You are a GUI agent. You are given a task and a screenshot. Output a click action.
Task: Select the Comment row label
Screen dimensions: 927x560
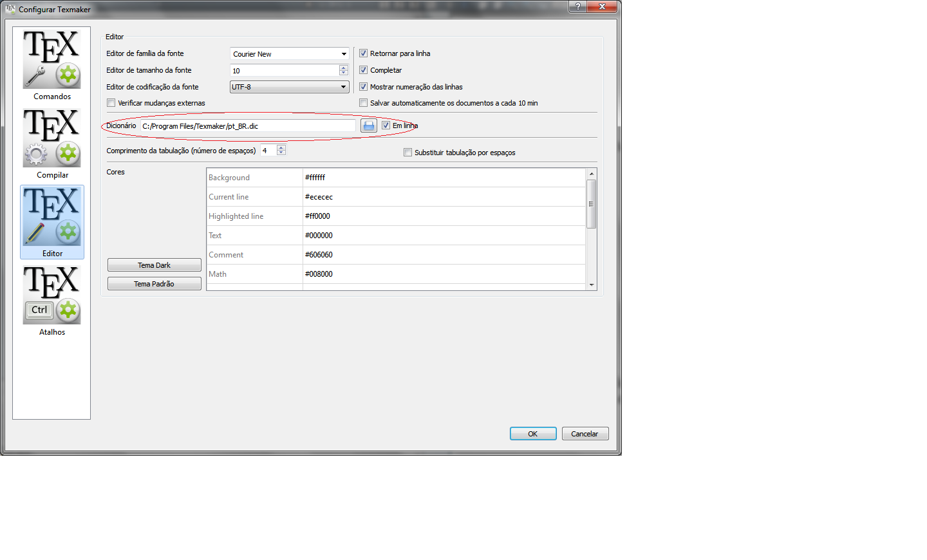[x=226, y=255]
